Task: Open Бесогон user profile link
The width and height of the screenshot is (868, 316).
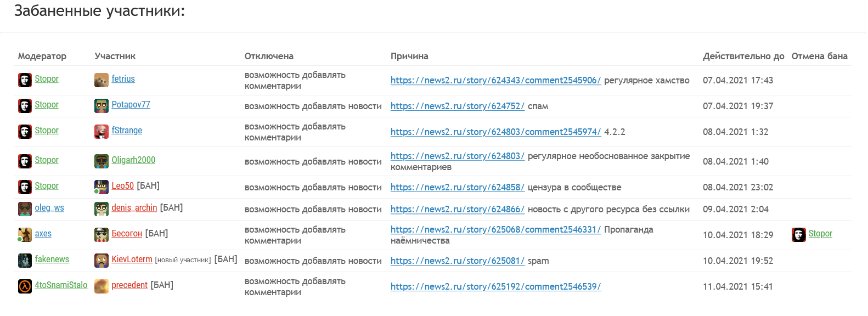Action: [x=127, y=234]
